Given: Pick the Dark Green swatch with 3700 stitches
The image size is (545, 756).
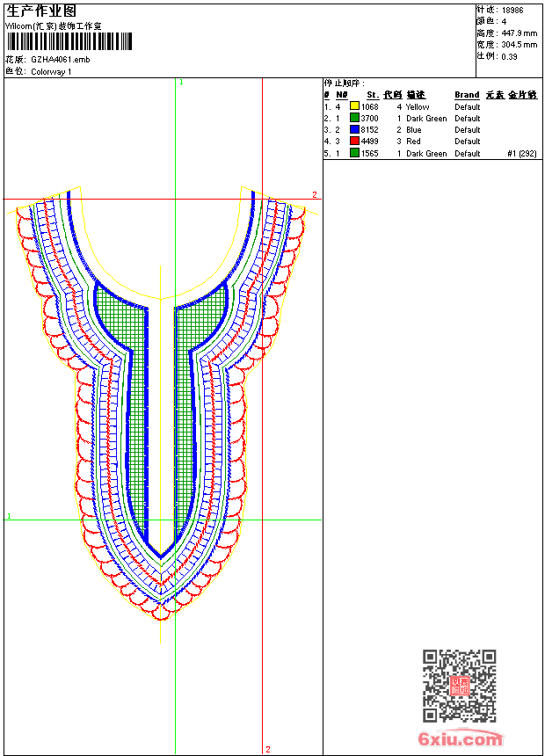Looking at the screenshot, I should pyautogui.click(x=354, y=118).
